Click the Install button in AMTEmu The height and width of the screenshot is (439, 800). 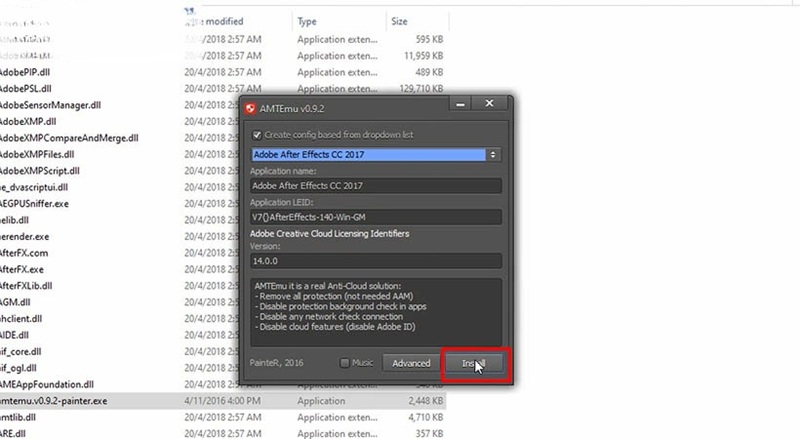tap(474, 363)
